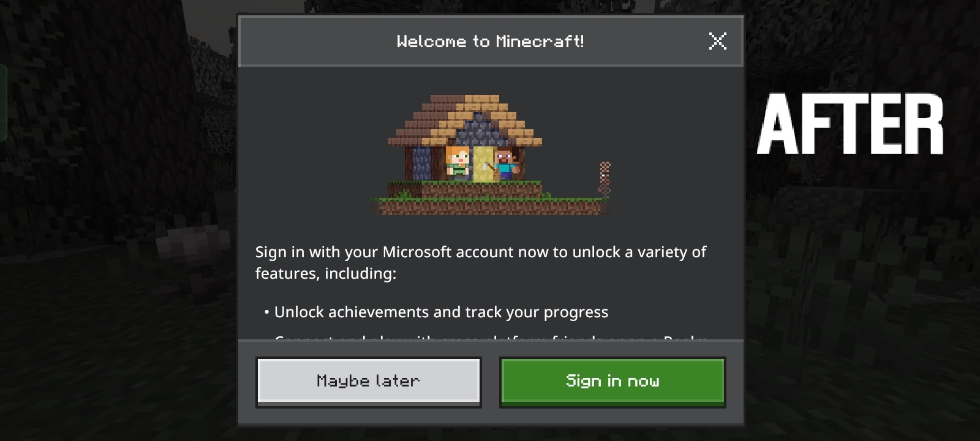Click the partially hidden cross-platform friends line

coord(490,337)
